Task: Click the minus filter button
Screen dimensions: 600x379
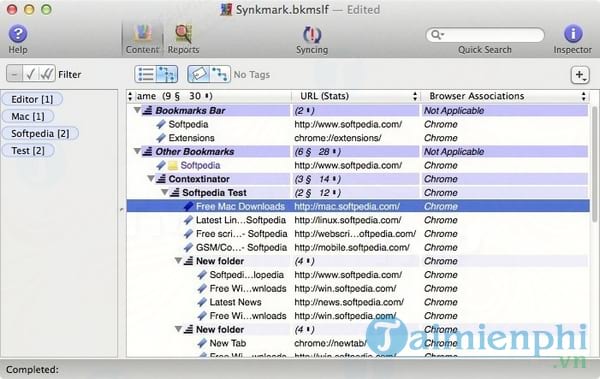Action: (14, 74)
